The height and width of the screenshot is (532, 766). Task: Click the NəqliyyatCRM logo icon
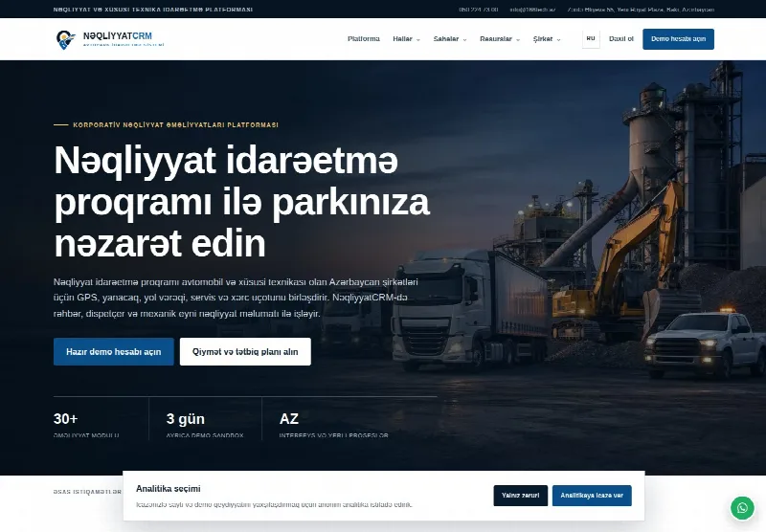coord(65,39)
